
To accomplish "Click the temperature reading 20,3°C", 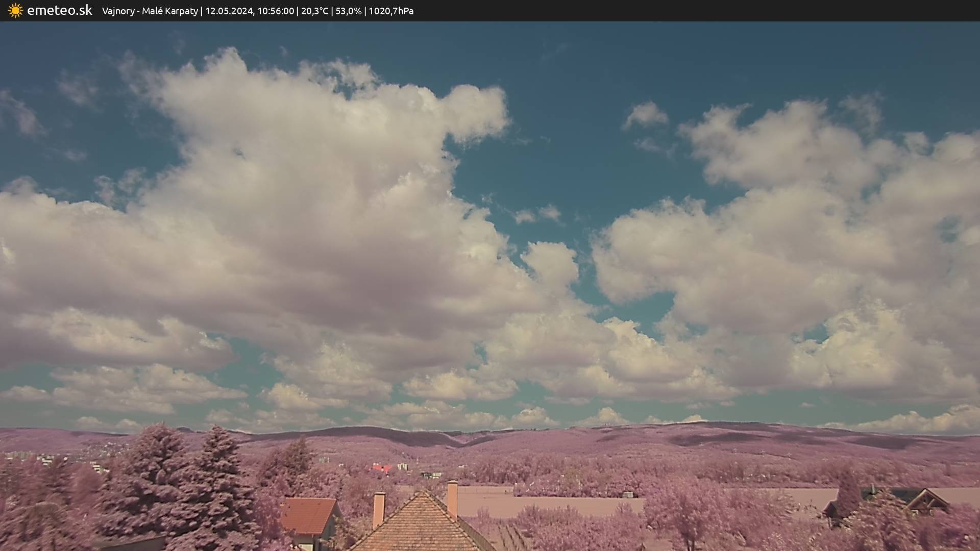I will (314, 11).
